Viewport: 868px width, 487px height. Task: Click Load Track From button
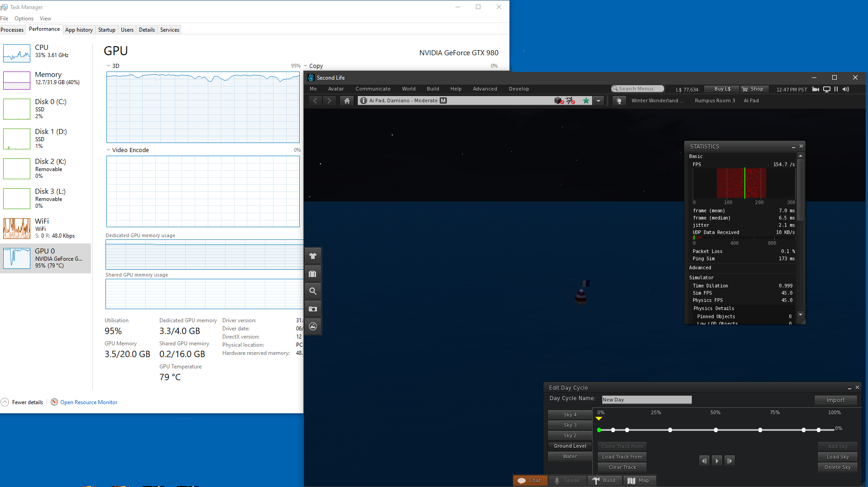click(622, 457)
